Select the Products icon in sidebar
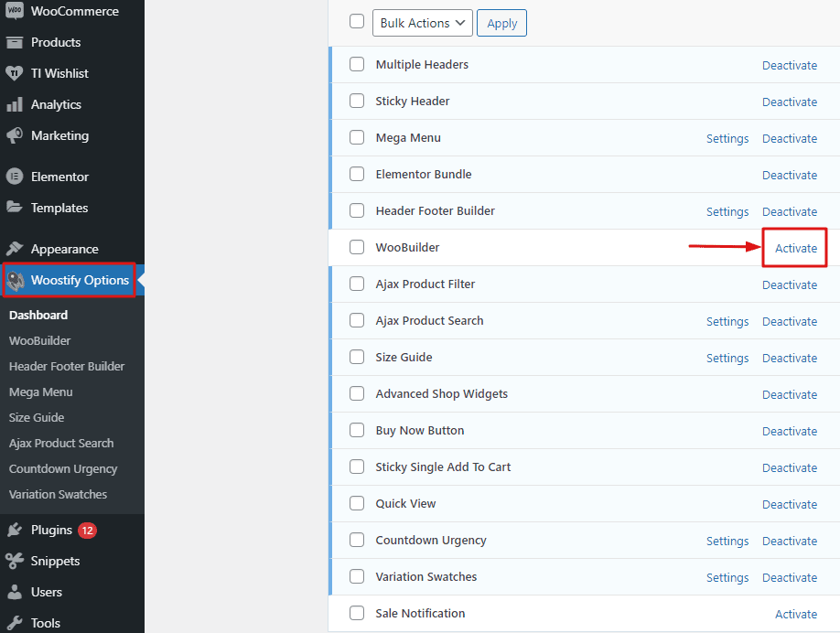 tap(16, 42)
